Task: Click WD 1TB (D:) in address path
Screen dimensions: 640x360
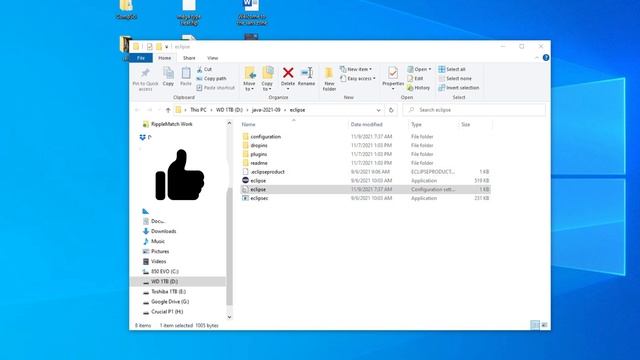Action: 229,110
